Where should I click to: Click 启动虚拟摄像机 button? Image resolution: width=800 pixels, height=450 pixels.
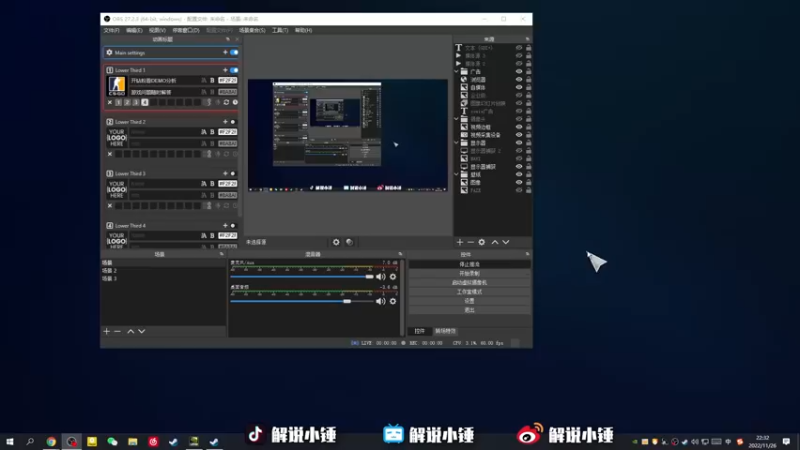[x=469, y=283]
